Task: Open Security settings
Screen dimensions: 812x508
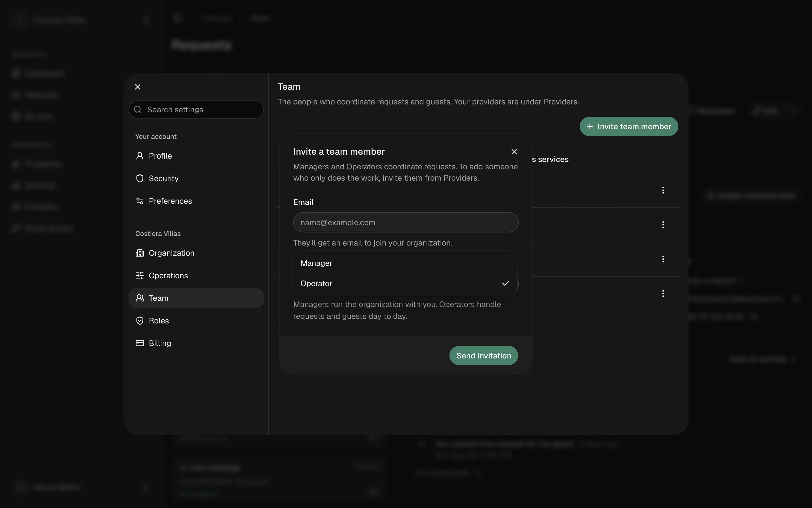Action: coord(196,178)
